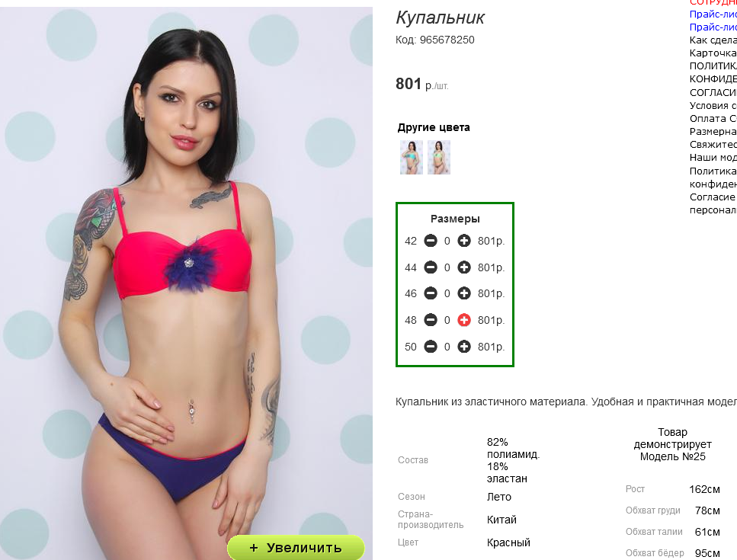
Task: Click plus icon for size 46
Action: click(464, 293)
